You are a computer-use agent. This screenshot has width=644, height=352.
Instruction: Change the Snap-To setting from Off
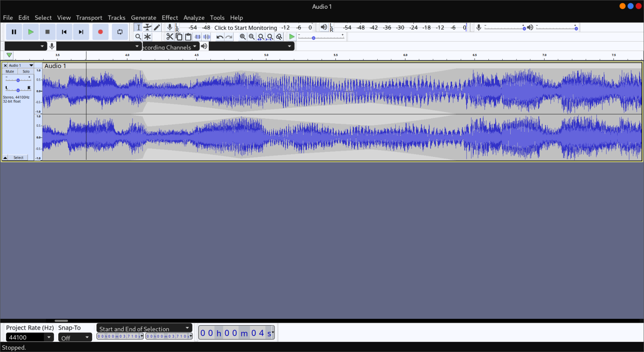pos(75,337)
